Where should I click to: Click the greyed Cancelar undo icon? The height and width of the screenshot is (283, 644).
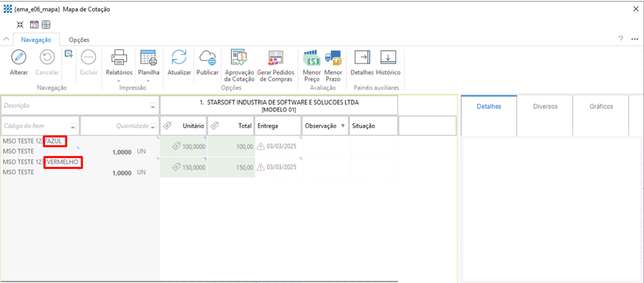[x=47, y=57]
